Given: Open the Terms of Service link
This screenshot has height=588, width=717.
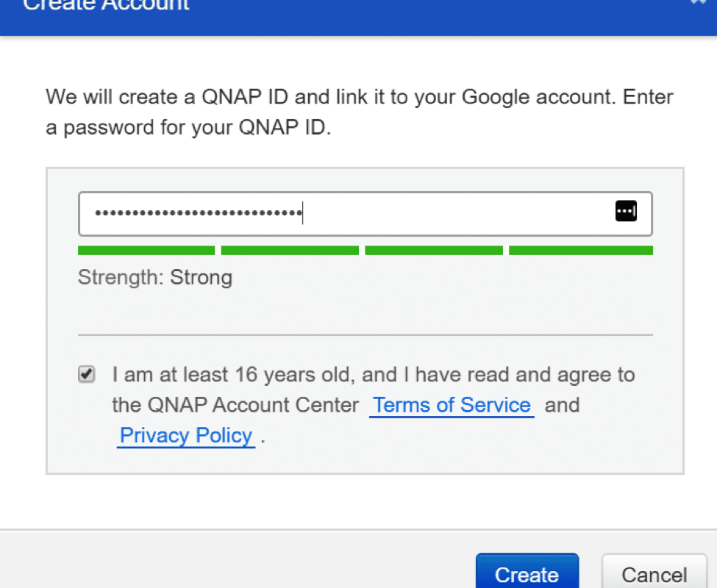Looking at the screenshot, I should pyautogui.click(x=452, y=405).
